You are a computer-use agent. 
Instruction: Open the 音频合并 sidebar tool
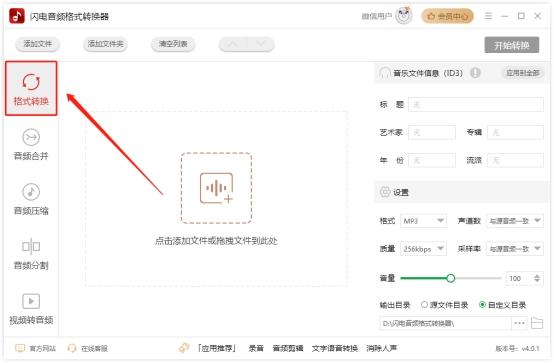point(31,145)
